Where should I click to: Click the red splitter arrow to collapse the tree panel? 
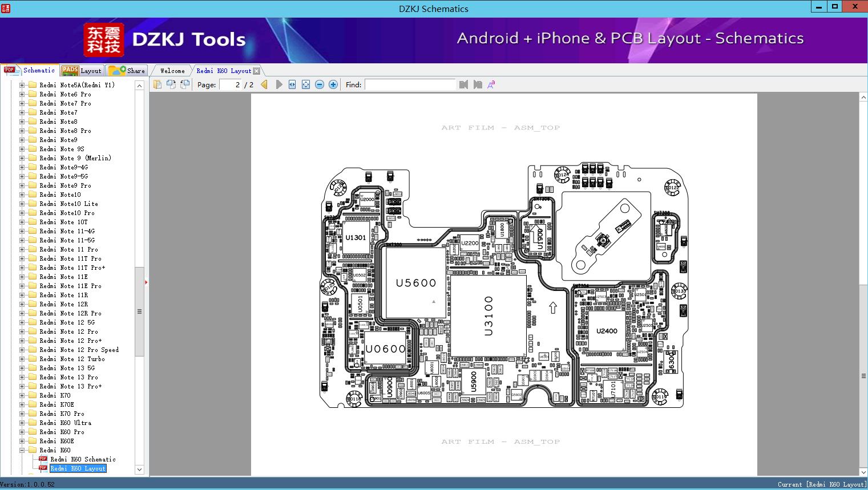click(146, 282)
